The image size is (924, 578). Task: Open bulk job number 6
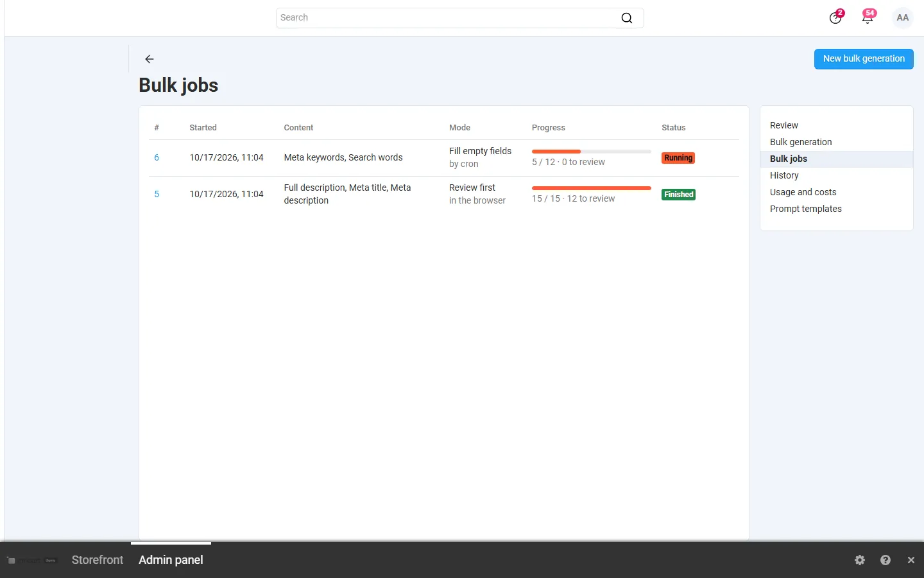click(x=157, y=157)
